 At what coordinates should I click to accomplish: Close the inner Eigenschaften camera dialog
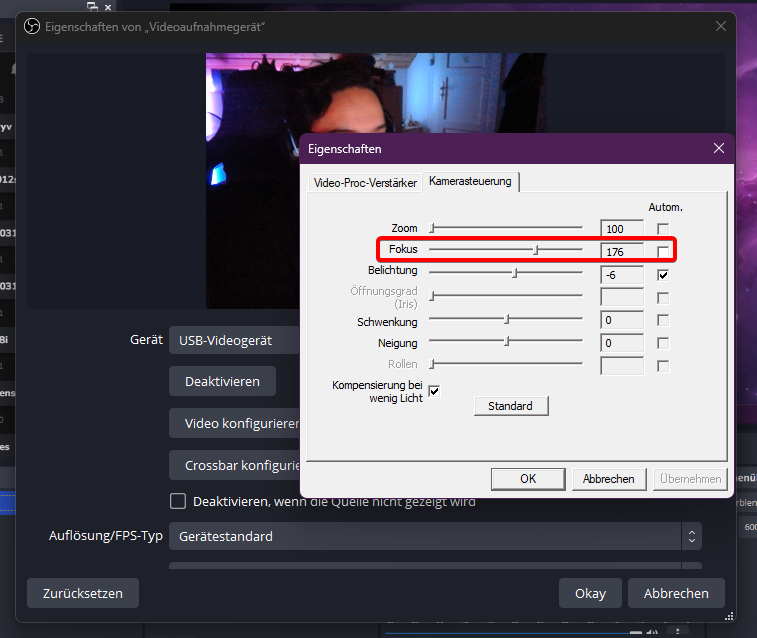pos(718,148)
